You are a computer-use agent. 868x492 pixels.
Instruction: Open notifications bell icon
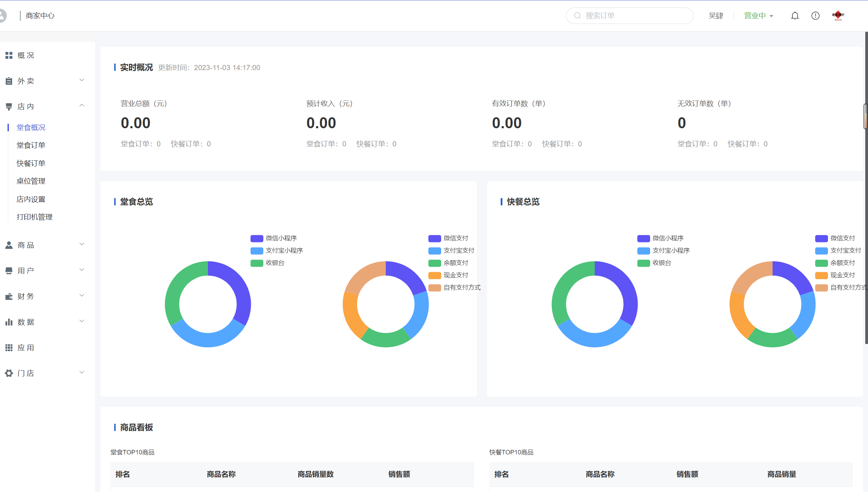coord(795,16)
